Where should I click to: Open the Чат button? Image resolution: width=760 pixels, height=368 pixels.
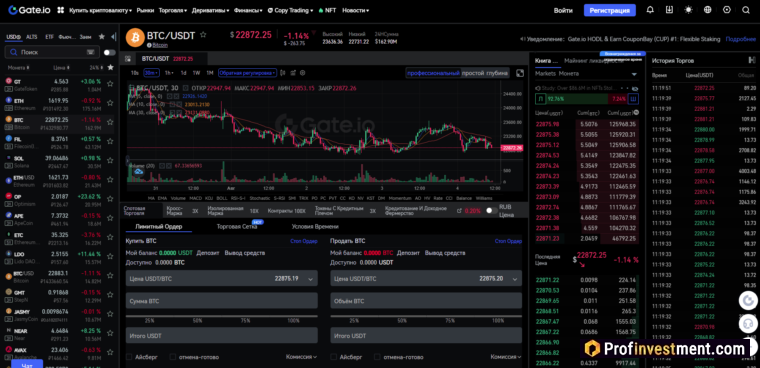[x=28, y=364]
